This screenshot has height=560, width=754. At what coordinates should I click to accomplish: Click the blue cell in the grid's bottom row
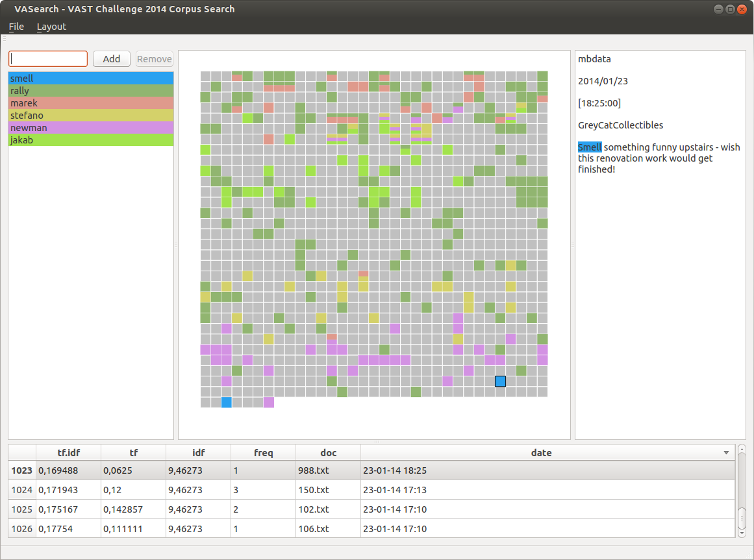click(227, 402)
